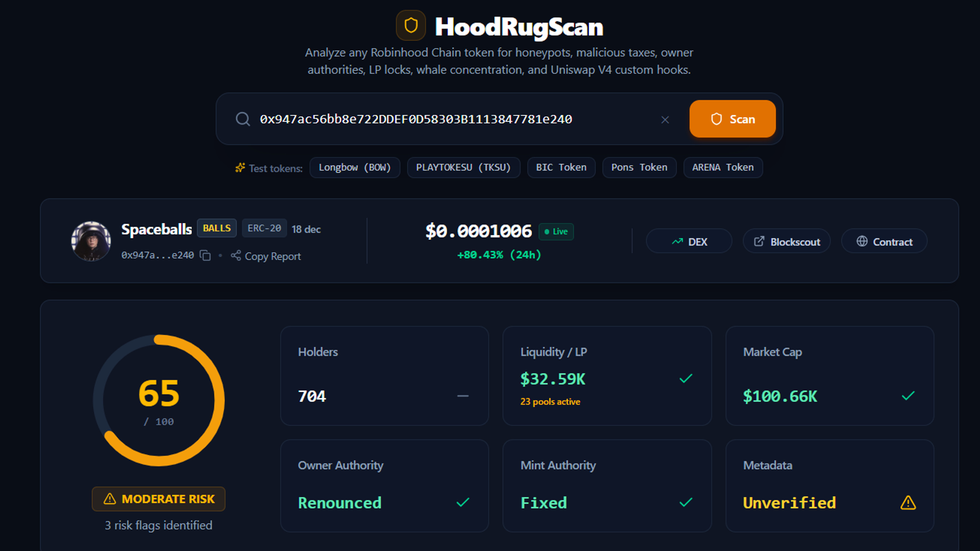Select the BIC Token chip

[561, 168]
